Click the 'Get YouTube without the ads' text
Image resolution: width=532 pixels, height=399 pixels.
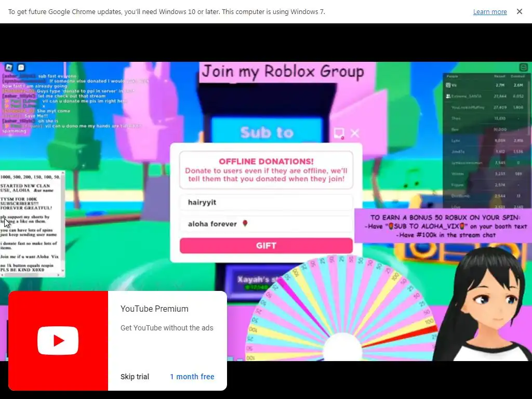click(167, 328)
